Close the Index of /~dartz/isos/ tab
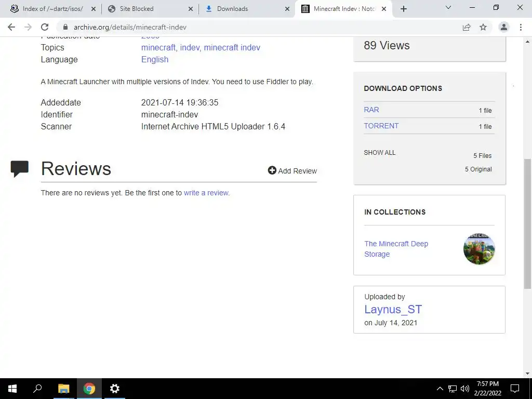Image resolution: width=532 pixels, height=399 pixels. 94,9
